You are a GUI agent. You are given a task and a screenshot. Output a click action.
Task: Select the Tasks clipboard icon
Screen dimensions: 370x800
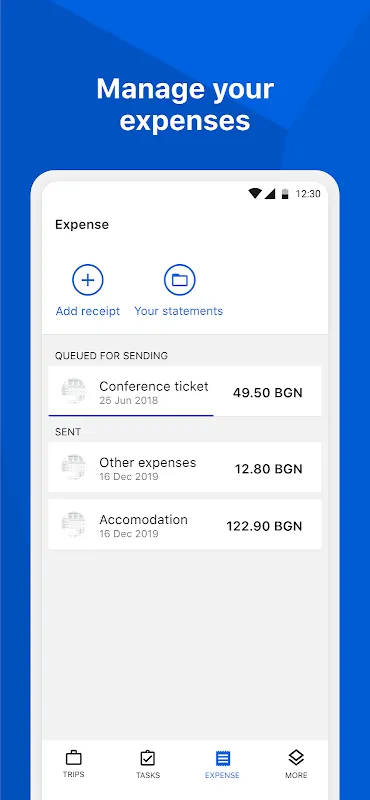point(147,758)
